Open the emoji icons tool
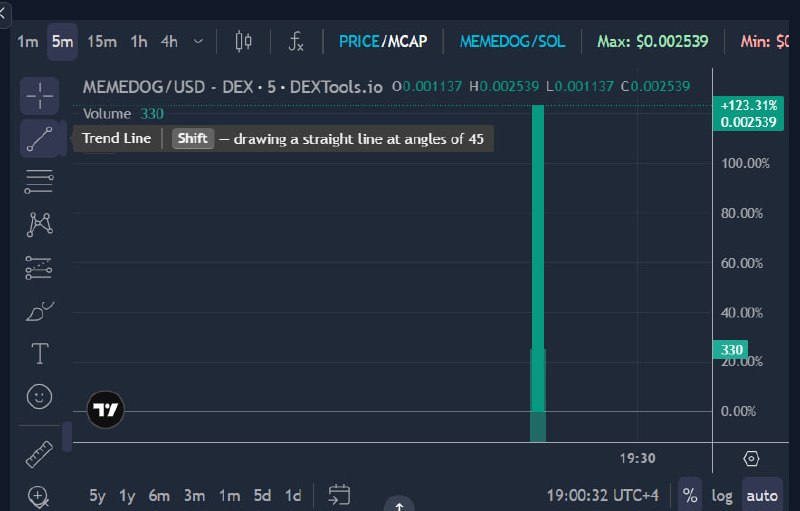 tap(39, 396)
